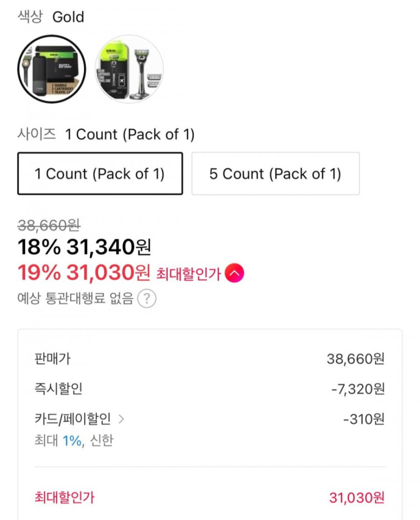This screenshot has height=520, width=420.
Task: Expand the 카드/페이할인 arrow
Action: click(x=121, y=419)
